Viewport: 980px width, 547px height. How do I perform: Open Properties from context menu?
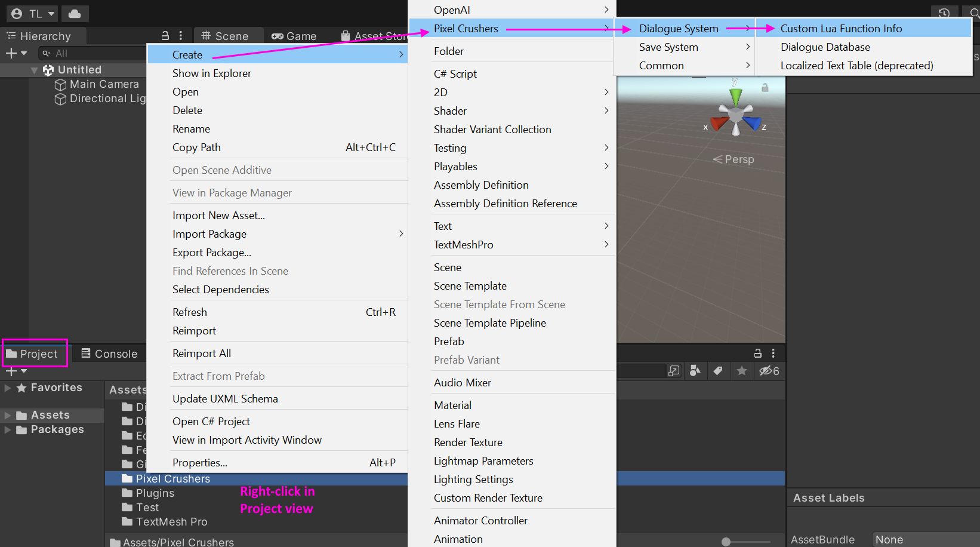(x=278, y=462)
